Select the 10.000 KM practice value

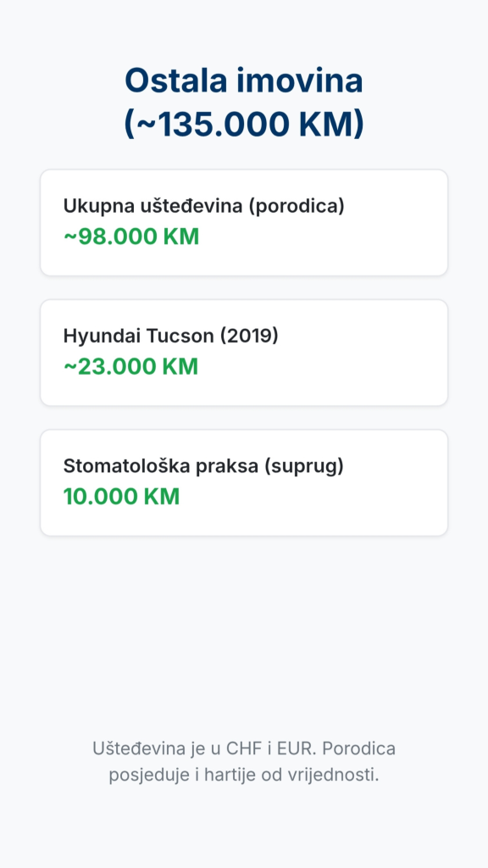click(121, 497)
